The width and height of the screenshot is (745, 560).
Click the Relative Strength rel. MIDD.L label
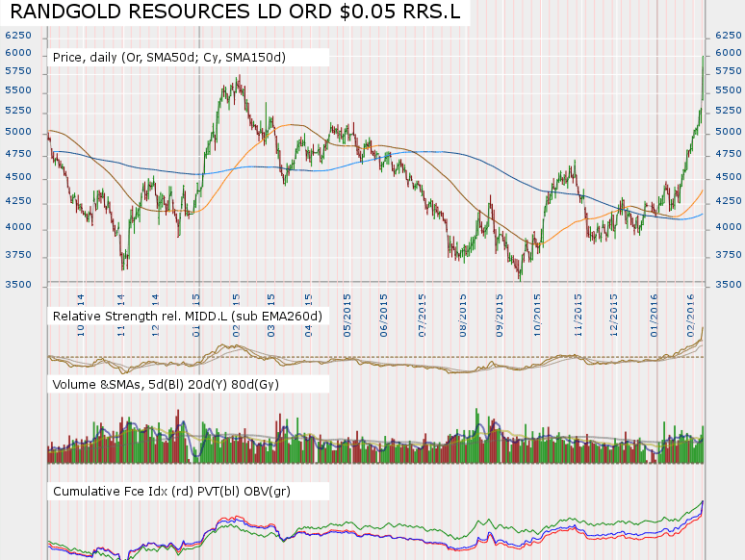coord(187,316)
